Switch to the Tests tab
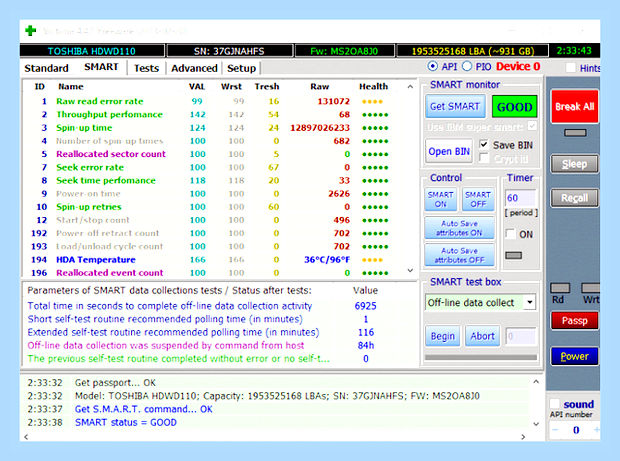The height and width of the screenshot is (461, 620). click(x=146, y=68)
